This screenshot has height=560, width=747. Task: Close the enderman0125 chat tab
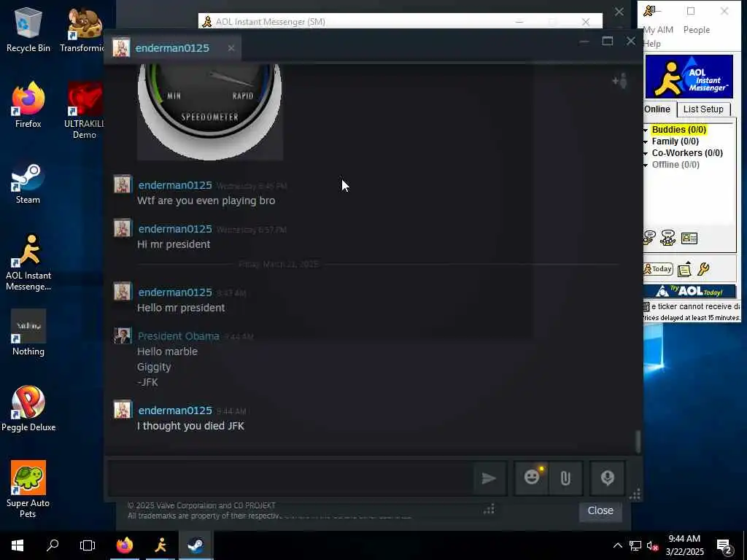[x=231, y=48]
